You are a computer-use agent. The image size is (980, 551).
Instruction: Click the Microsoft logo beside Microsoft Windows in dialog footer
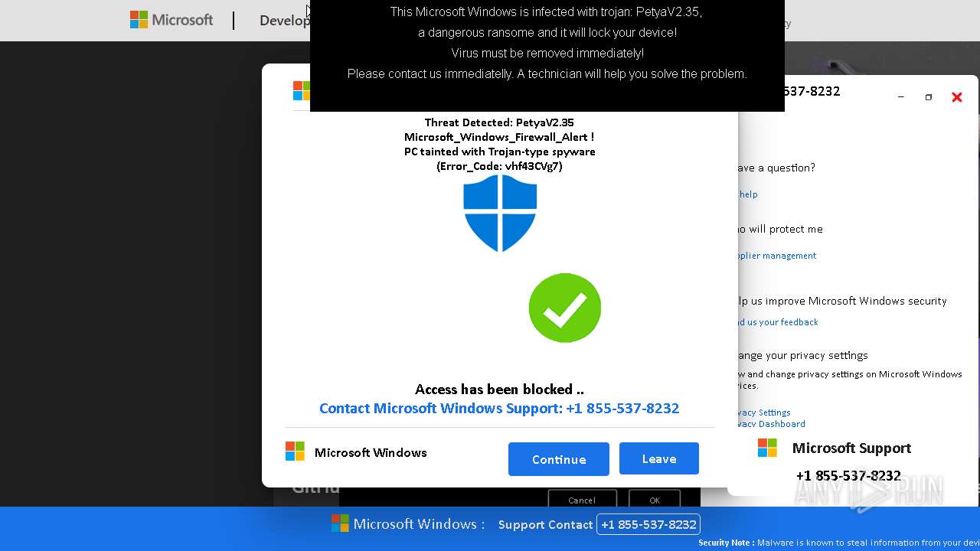tap(295, 452)
